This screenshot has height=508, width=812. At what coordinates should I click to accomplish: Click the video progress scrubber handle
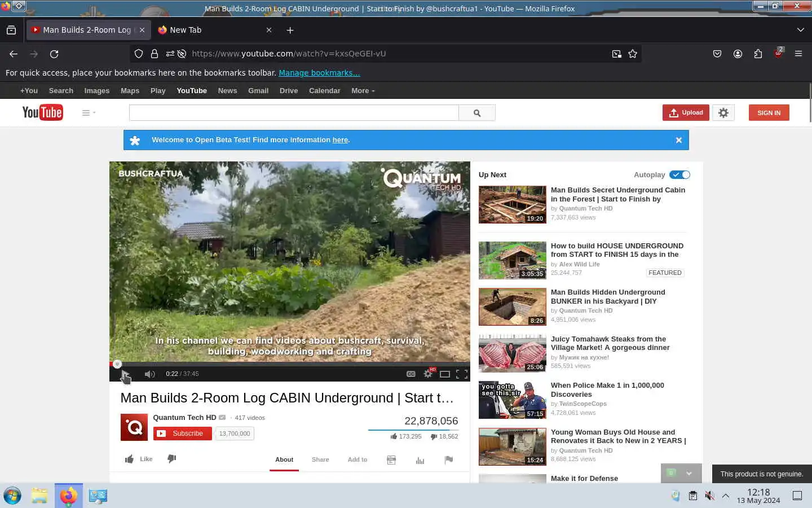coord(117,365)
